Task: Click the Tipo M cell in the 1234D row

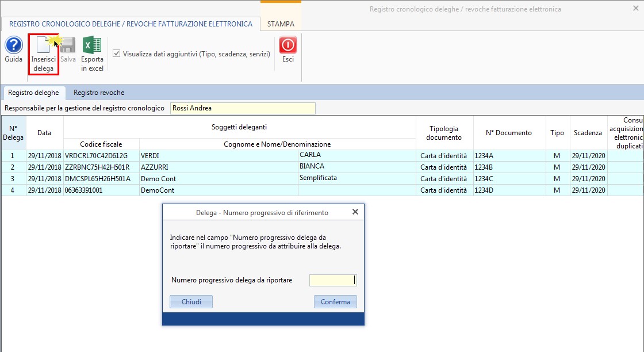Action: click(557, 190)
